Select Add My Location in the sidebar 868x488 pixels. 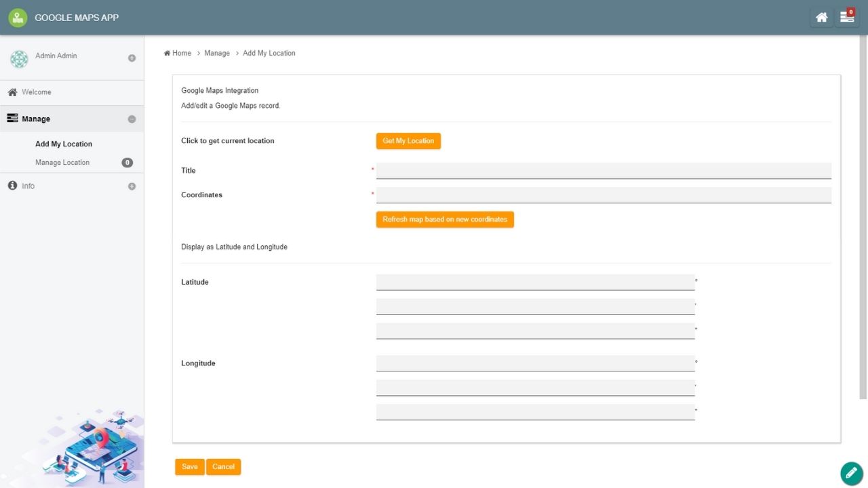[x=64, y=144]
